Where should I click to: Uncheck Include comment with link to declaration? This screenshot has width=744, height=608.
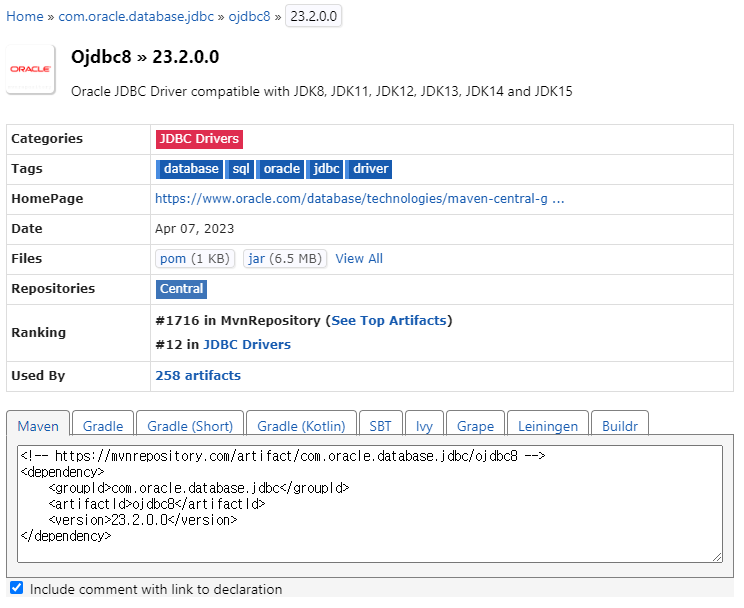[17, 588]
